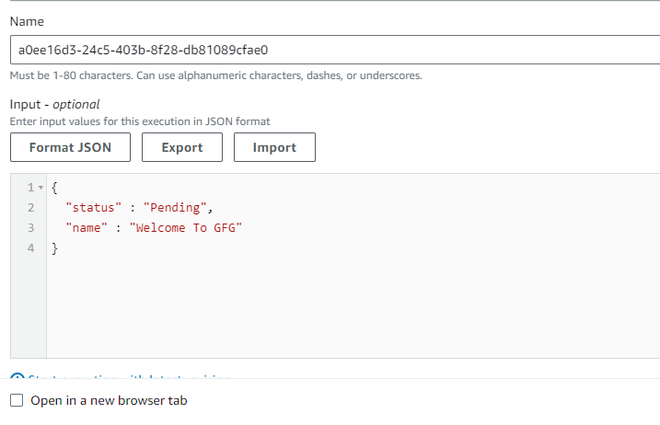Collapse the JSON block fold arrow
The height and width of the screenshot is (425, 660).
(41, 187)
